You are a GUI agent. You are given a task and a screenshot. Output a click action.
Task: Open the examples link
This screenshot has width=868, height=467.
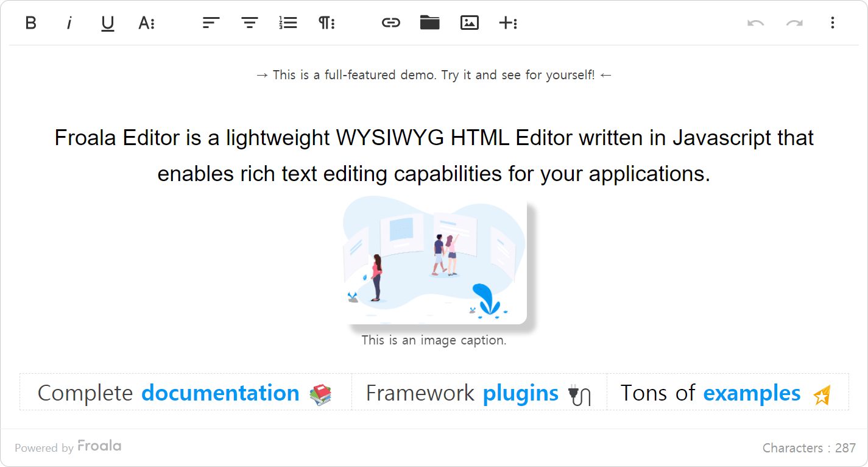click(752, 393)
